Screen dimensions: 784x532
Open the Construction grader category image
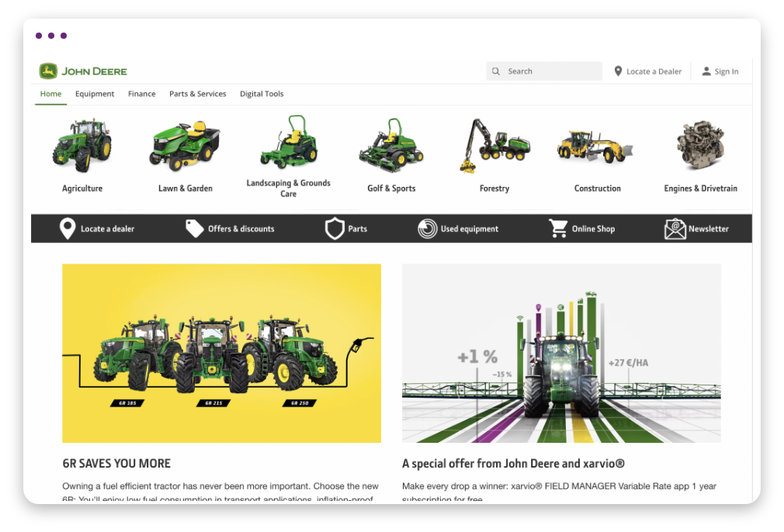[595, 147]
